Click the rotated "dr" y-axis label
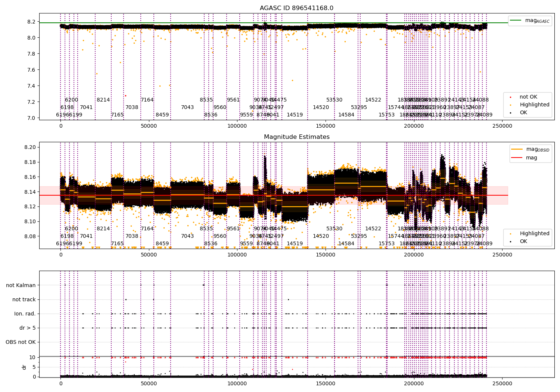560x392 pixels. [24, 367]
